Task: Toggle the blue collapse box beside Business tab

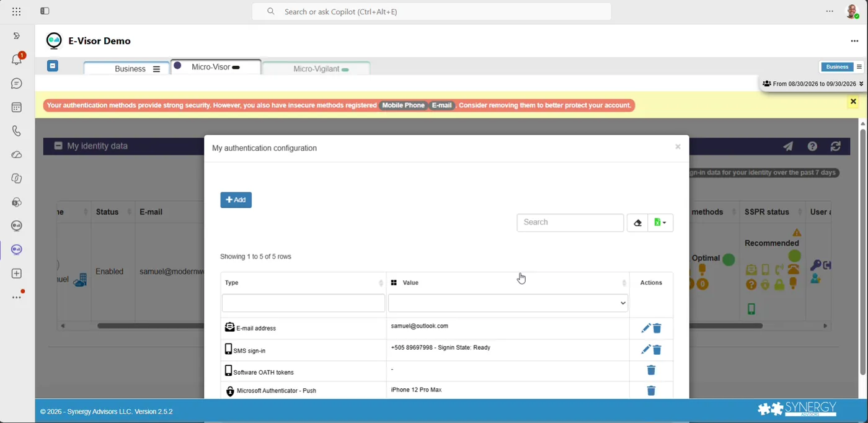Action: pos(53,66)
